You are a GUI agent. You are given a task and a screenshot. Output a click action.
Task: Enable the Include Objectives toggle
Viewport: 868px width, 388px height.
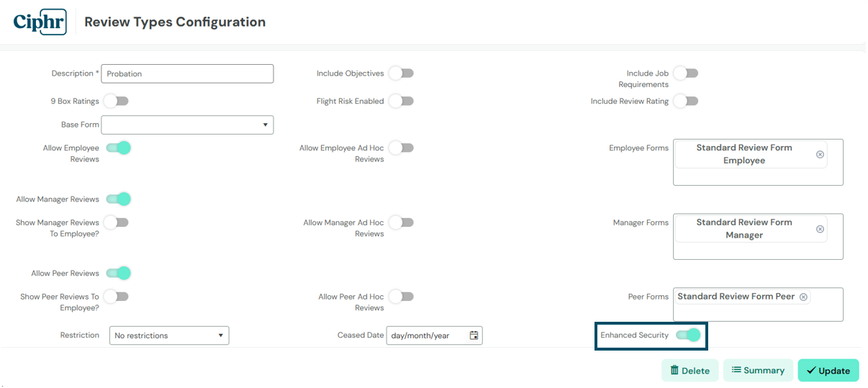pos(401,73)
